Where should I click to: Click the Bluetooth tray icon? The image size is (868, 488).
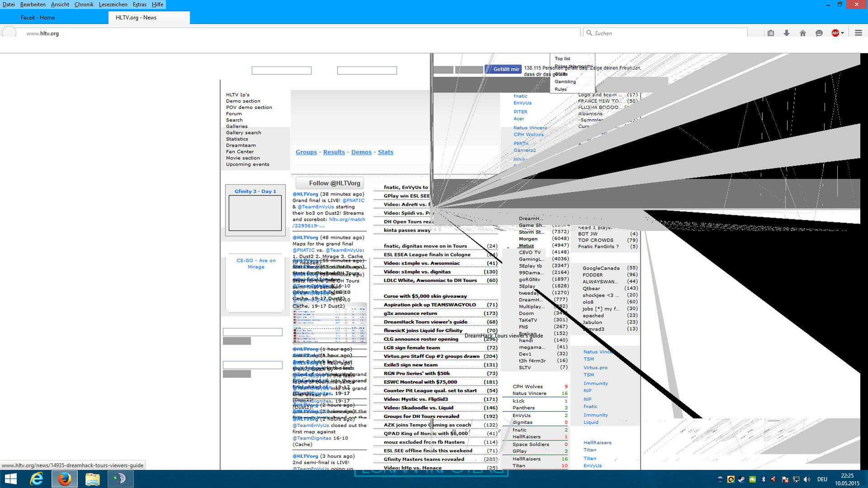click(764, 479)
